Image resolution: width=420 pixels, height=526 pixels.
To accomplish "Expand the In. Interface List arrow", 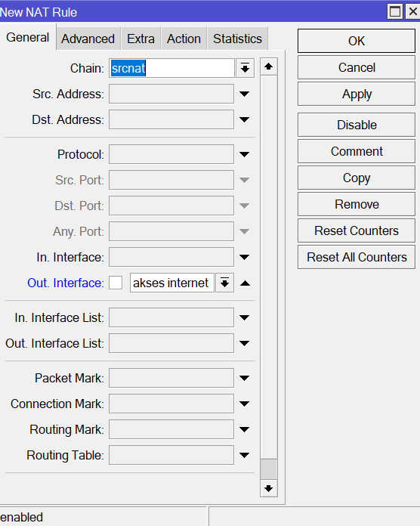I will 244,317.
